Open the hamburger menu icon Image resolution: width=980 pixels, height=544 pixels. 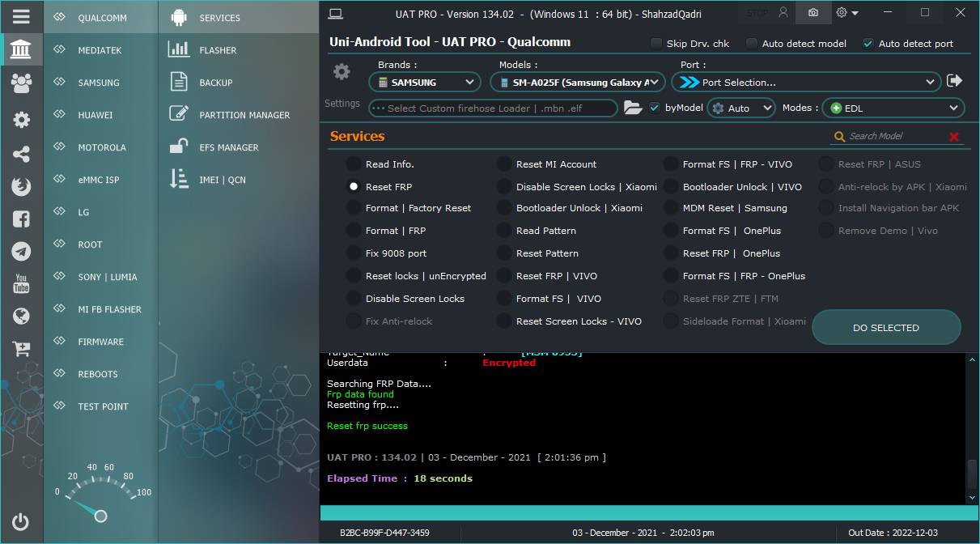[22, 16]
